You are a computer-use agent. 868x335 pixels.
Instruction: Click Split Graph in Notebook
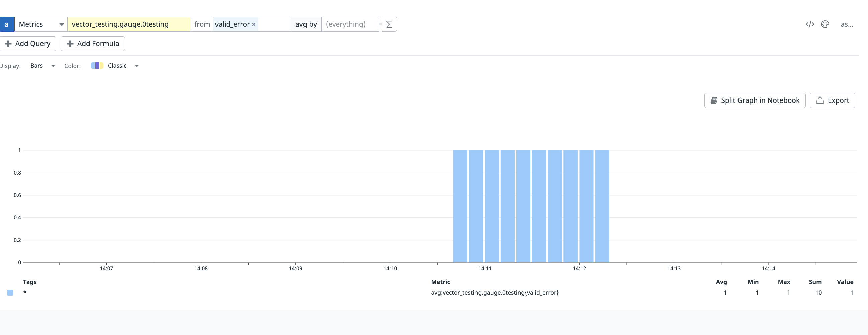click(x=755, y=100)
